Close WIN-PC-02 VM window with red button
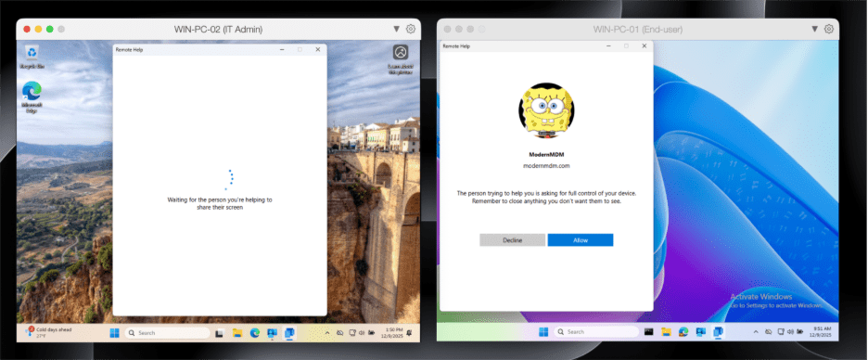 click(27, 29)
